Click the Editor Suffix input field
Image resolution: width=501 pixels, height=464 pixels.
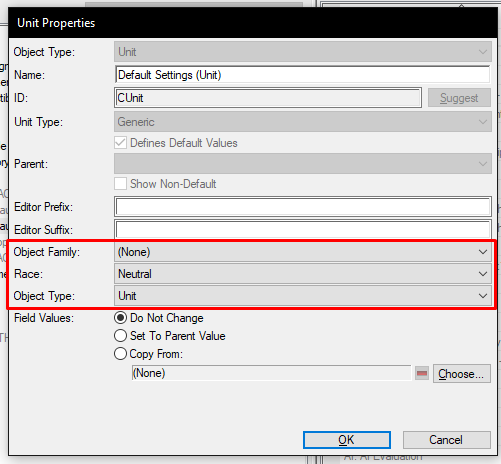(303, 229)
